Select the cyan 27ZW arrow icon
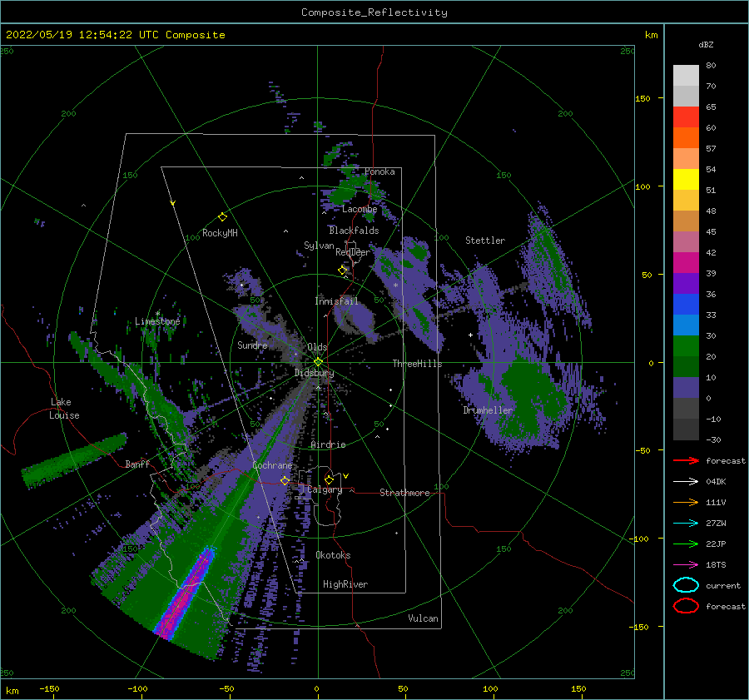Viewport: 749px width, 700px height. pos(686,524)
